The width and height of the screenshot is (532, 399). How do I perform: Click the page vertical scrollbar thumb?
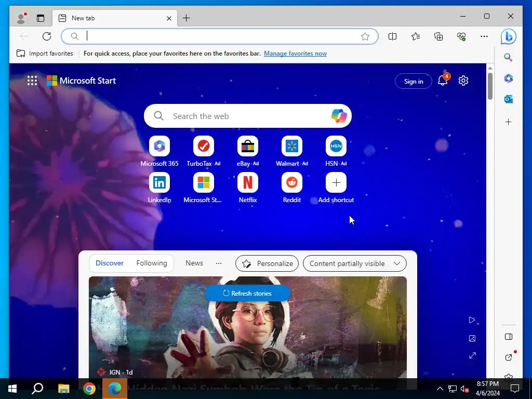(x=490, y=86)
